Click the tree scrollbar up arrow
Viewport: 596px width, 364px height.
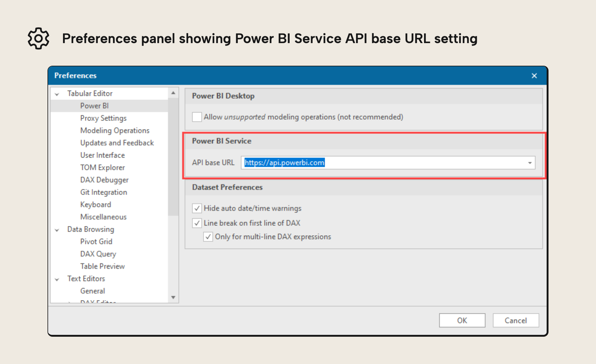pyautogui.click(x=173, y=93)
